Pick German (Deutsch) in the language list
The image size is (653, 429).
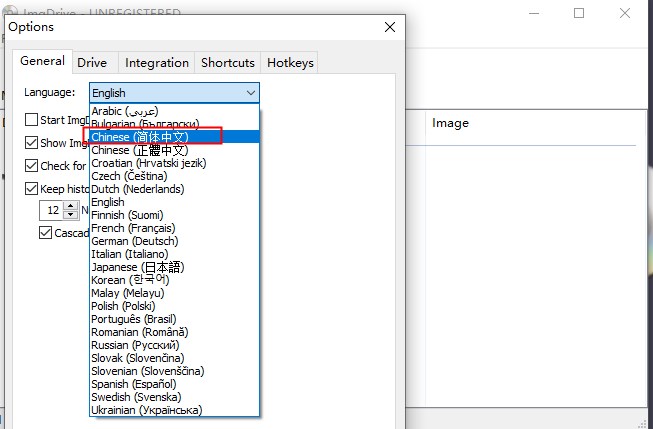pyautogui.click(x=133, y=241)
